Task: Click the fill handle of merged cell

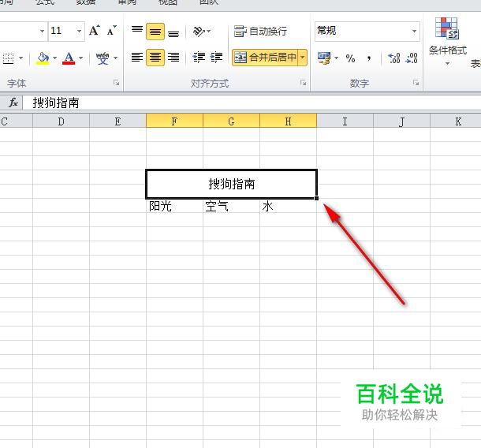Action: tap(316, 198)
